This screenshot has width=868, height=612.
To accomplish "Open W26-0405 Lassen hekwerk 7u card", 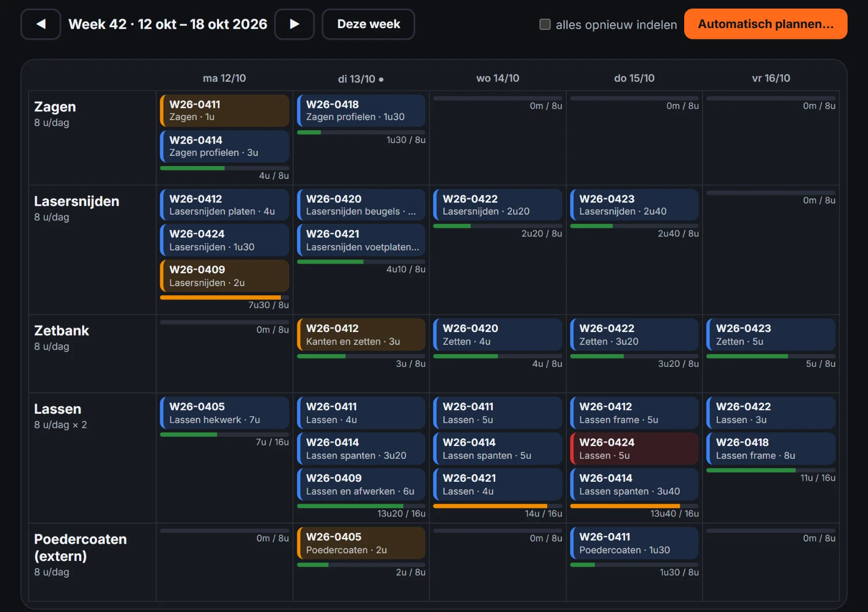I will [225, 413].
